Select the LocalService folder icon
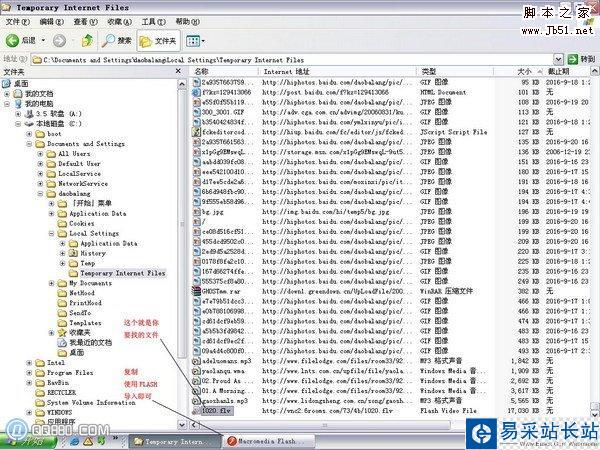This screenshot has height=450, width=600. coord(51,174)
